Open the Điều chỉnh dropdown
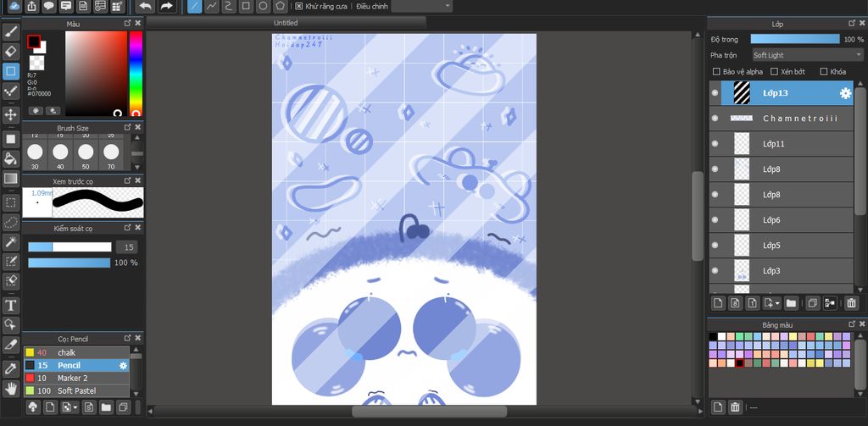Viewport: 868px width, 426px height. (421, 6)
